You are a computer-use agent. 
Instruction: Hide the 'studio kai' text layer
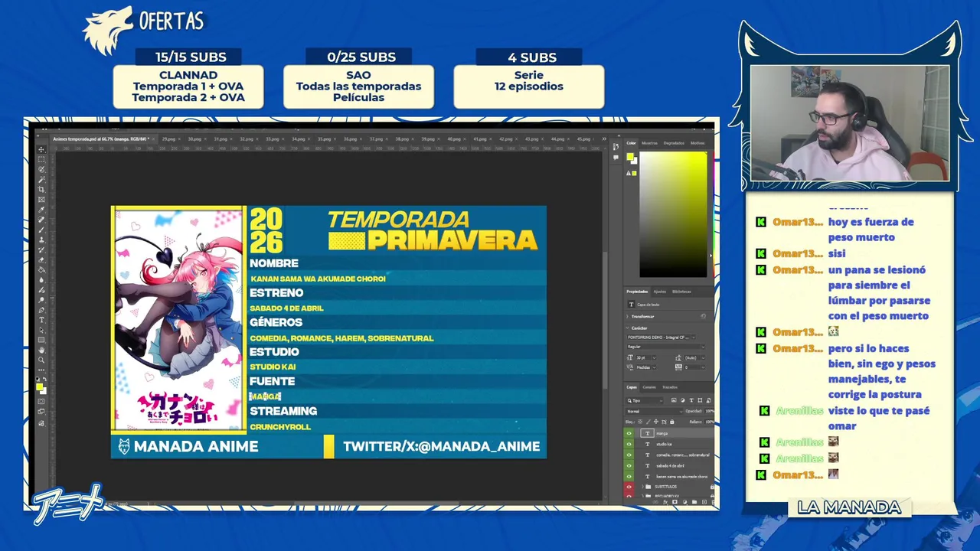pyautogui.click(x=629, y=444)
